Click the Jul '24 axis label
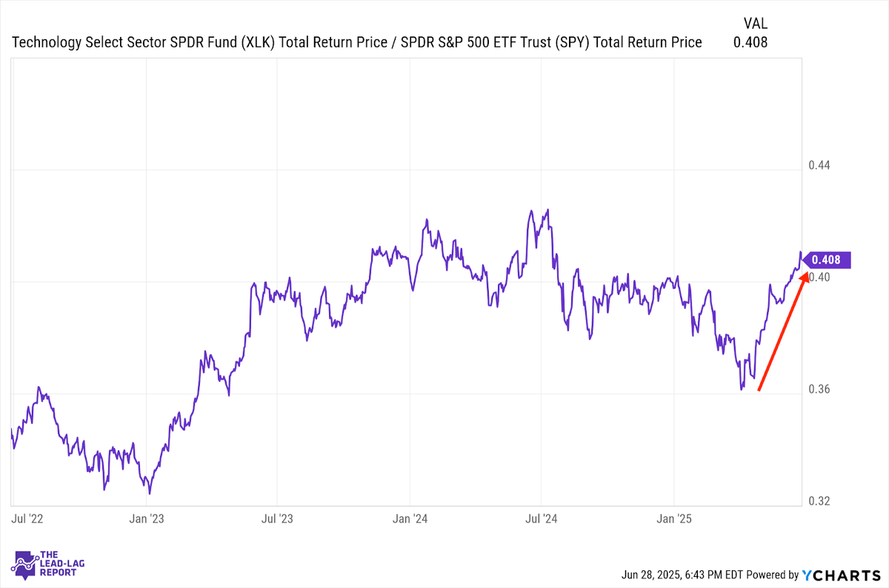This screenshot has width=889, height=588. (542, 518)
